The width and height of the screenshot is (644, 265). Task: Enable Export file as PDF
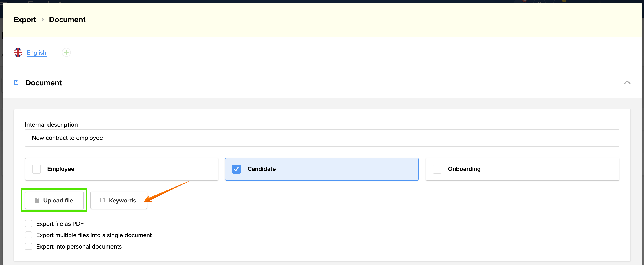[x=29, y=224]
